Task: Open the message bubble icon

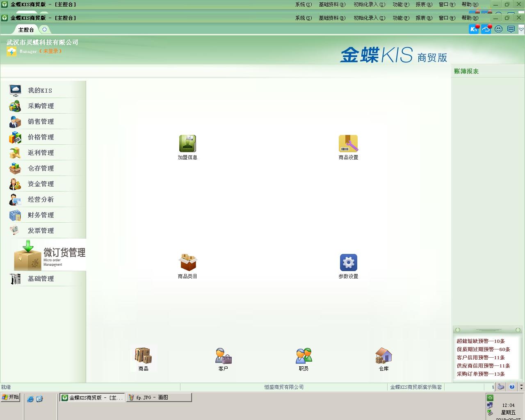Action: tap(511, 29)
